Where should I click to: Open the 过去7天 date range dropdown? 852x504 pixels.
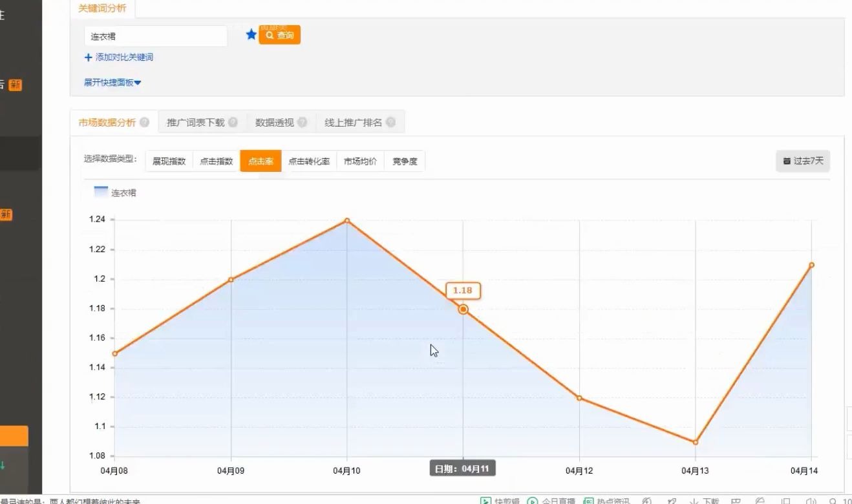tap(803, 161)
